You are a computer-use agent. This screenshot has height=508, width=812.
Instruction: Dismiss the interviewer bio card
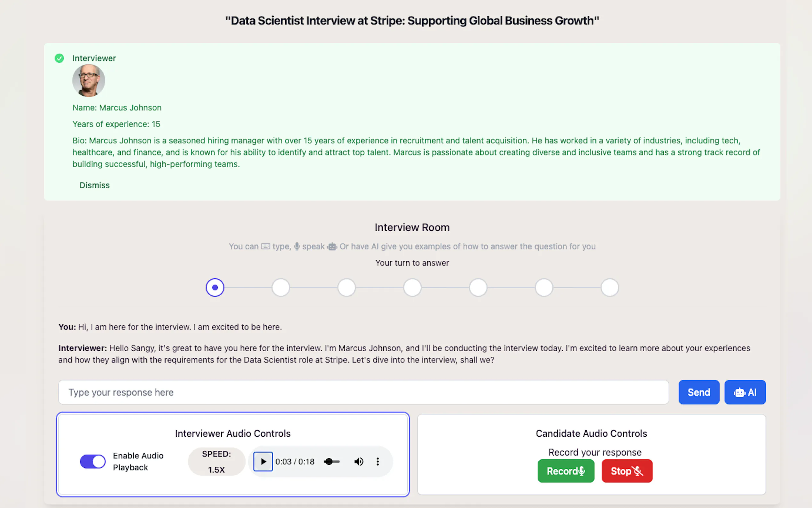pyautogui.click(x=94, y=185)
